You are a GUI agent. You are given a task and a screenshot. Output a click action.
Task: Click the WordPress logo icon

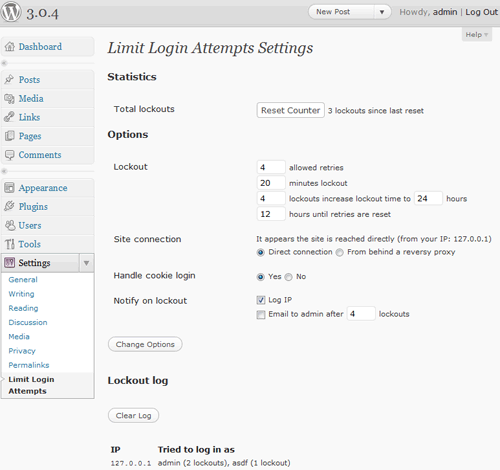[11, 12]
